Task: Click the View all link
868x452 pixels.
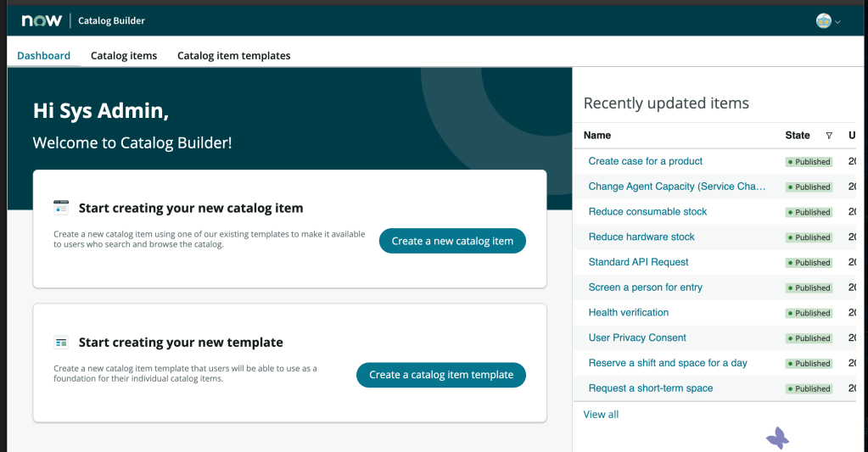Action: coord(601,415)
